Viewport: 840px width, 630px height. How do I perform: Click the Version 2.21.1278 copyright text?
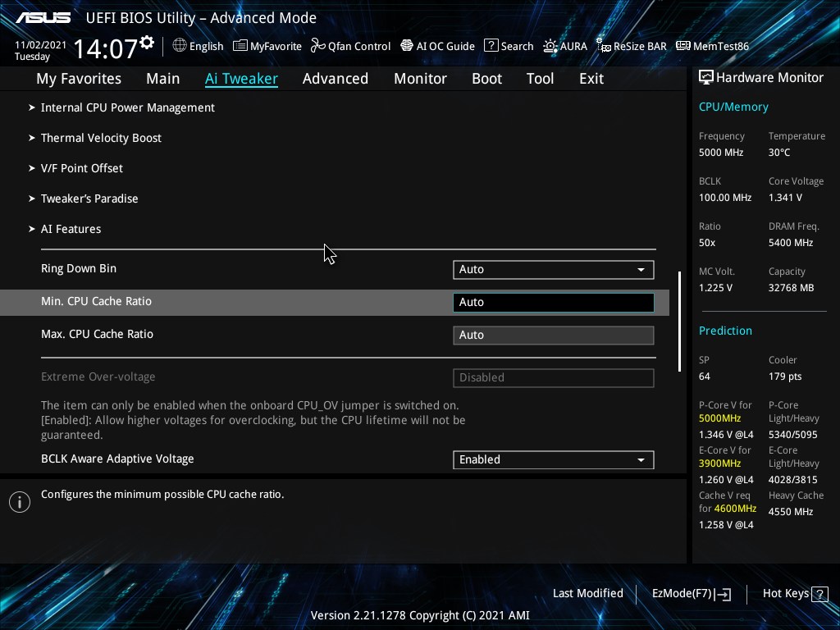point(420,616)
